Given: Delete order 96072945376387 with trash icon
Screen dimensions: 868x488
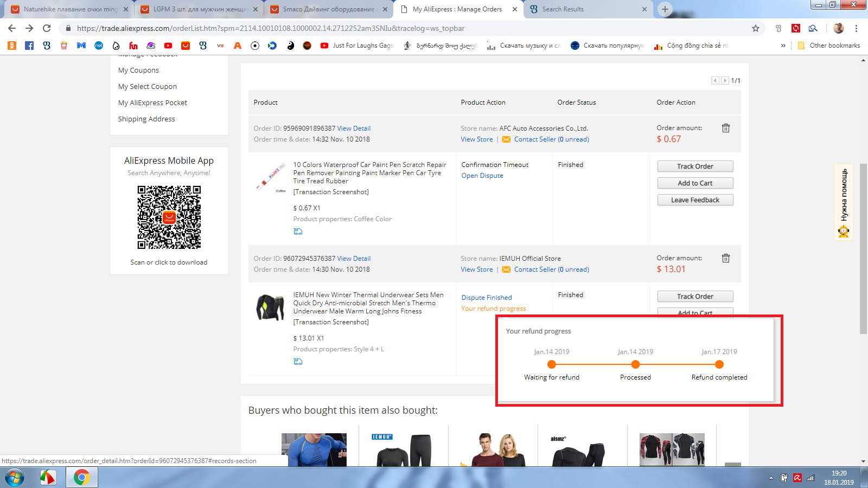Looking at the screenshot, I should (726, 258).
